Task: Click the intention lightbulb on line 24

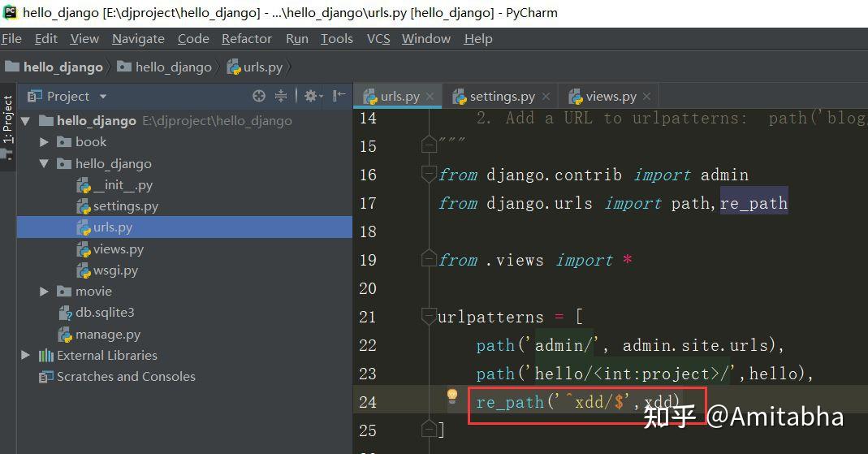Action: point(452,396)
